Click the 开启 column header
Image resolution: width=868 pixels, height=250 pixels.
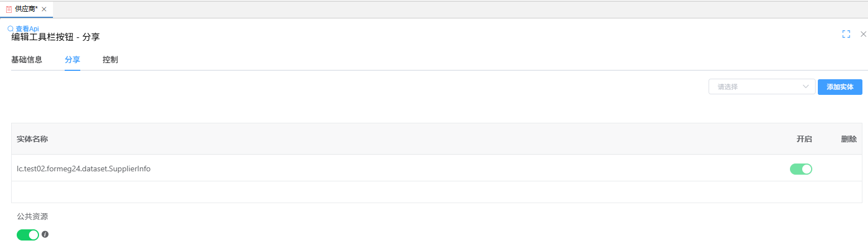(x=804, y=139)
